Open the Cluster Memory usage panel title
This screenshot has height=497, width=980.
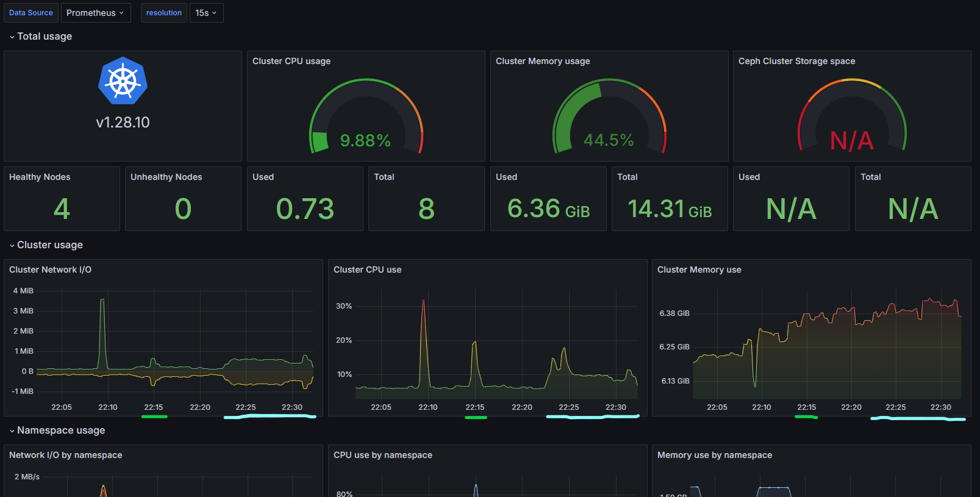click(543, 61)
